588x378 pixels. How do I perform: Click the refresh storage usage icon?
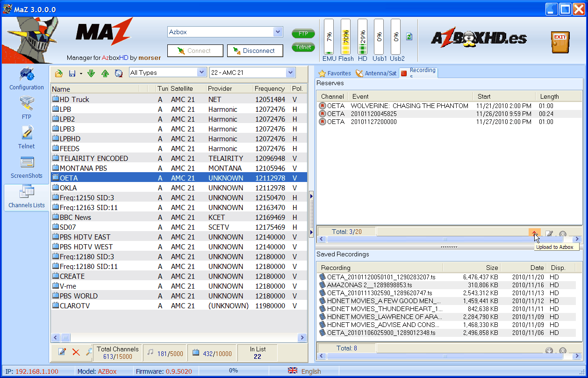click(x=409, y=36)
